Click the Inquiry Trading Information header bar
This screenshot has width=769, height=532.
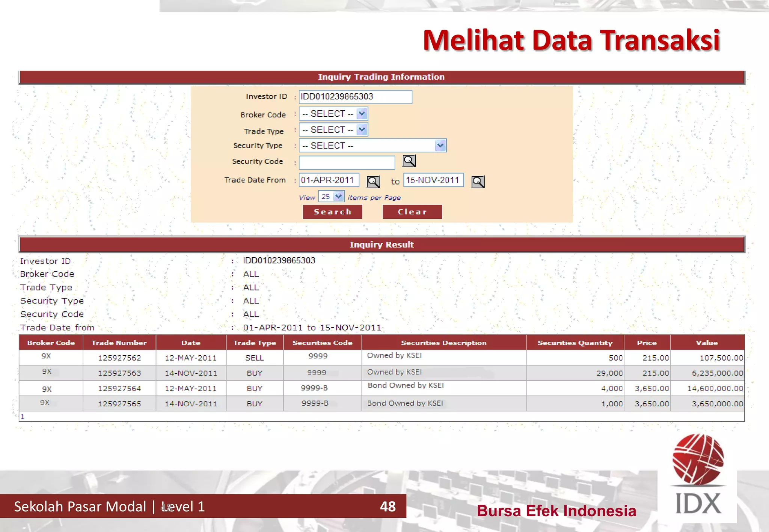(381, 77)
